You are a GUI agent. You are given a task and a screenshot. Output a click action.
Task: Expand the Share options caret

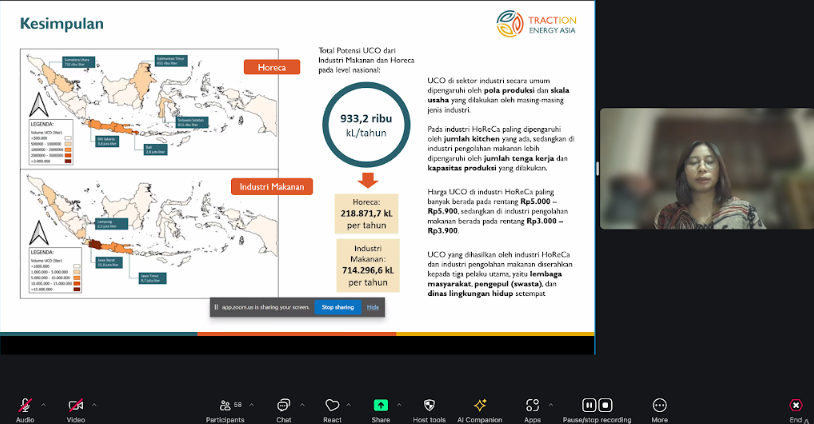click(x=399, y=404)
